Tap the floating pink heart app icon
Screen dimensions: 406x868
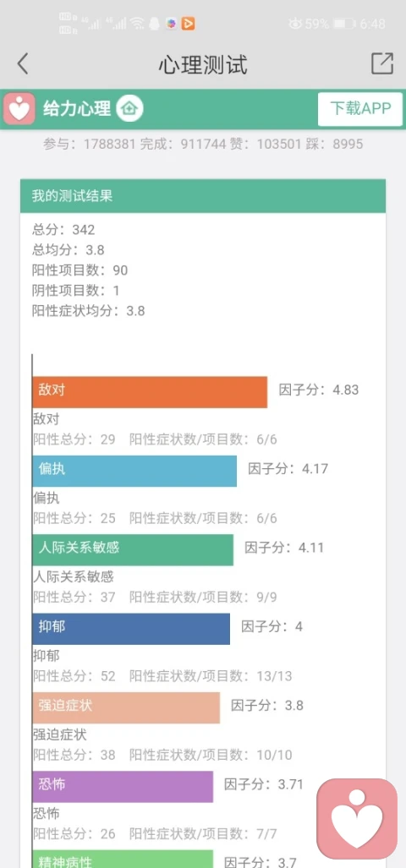pos(357,818)
